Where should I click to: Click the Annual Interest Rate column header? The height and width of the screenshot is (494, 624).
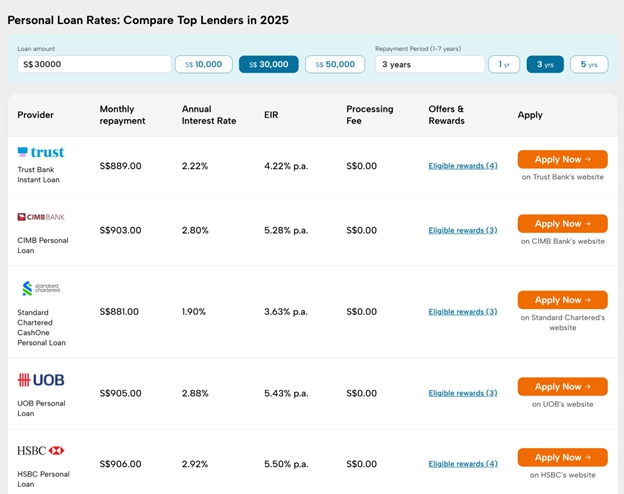[209, 115]
